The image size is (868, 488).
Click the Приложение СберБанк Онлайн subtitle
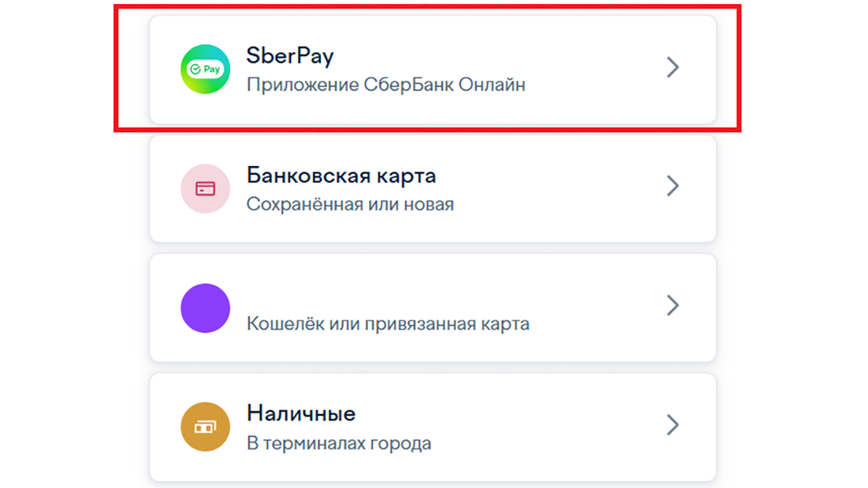pyautogui.click(x=386, y=85)
